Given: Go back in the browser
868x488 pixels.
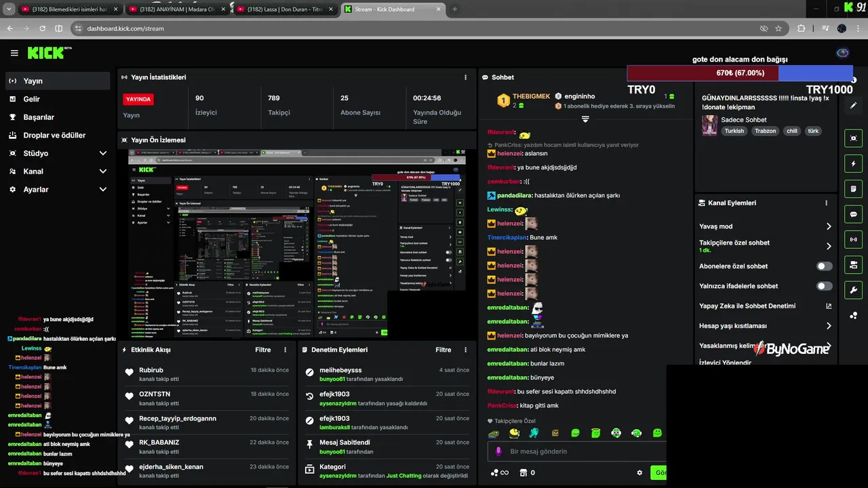Looking at the screenshot, I should pyautogui.click(x=10, y=28).
